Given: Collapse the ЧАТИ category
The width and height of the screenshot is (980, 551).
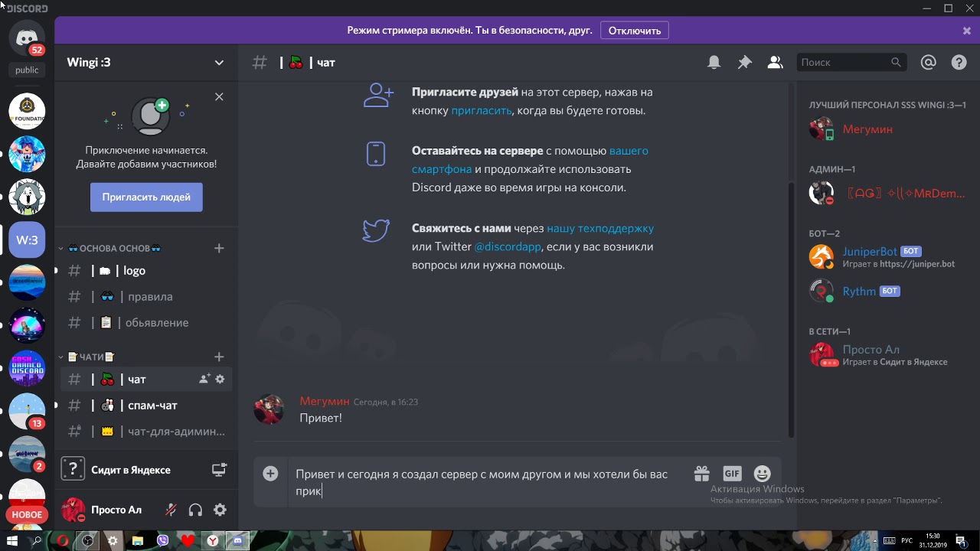Looking at the screenshot, I should click(x=87, y=357).
